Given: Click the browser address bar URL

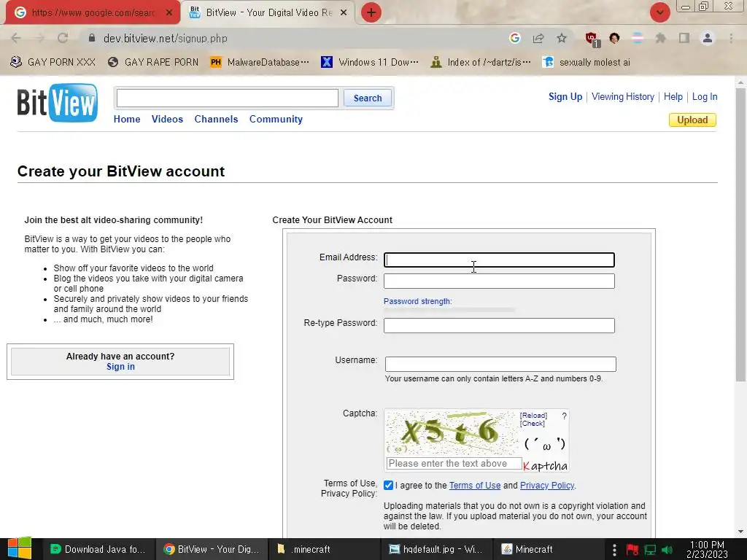Looking at the screenshot, I should click(166, 38).
